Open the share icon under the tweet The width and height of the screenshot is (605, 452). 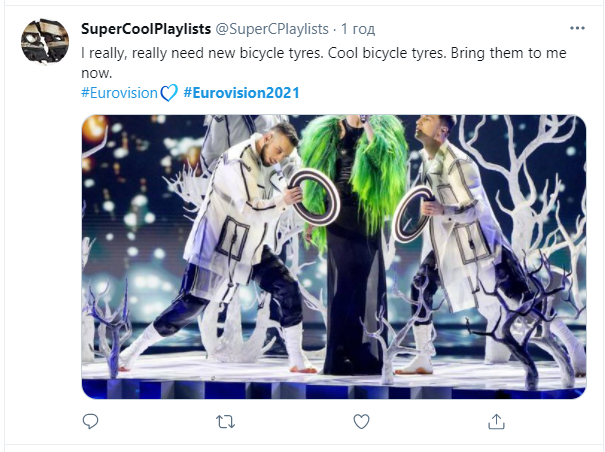pyautogui.click(x=497, y=421)
